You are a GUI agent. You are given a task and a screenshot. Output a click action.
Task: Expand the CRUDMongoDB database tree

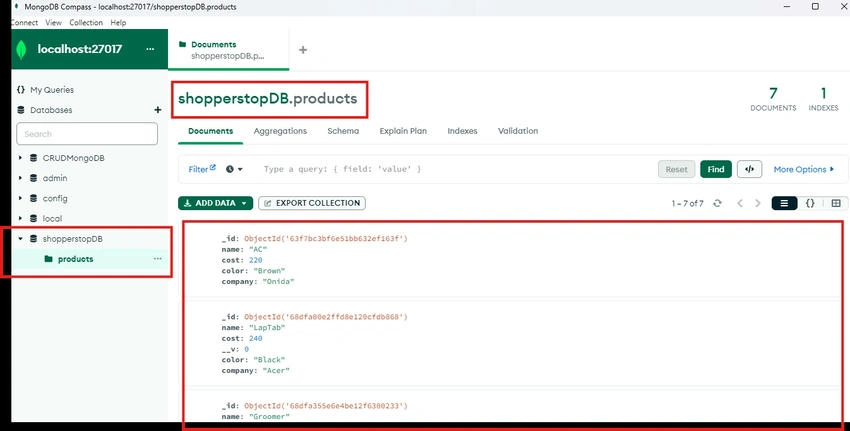(x=21, y=158)
